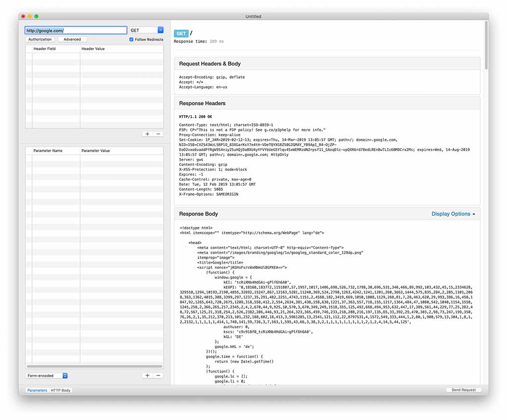
Task: Expand the Display Options menu
Action: point(453,214)
